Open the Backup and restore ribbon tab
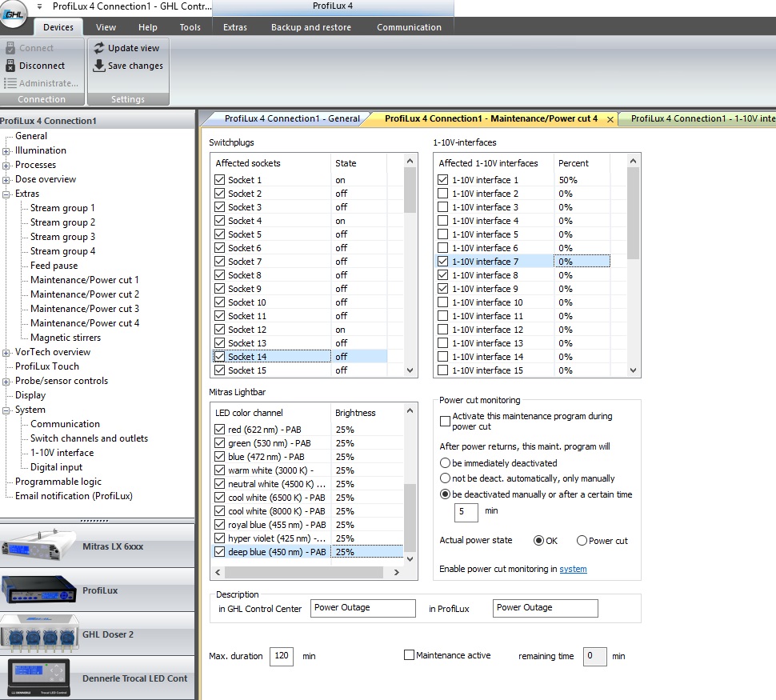 pyautogui.click(x=310, y=27)
